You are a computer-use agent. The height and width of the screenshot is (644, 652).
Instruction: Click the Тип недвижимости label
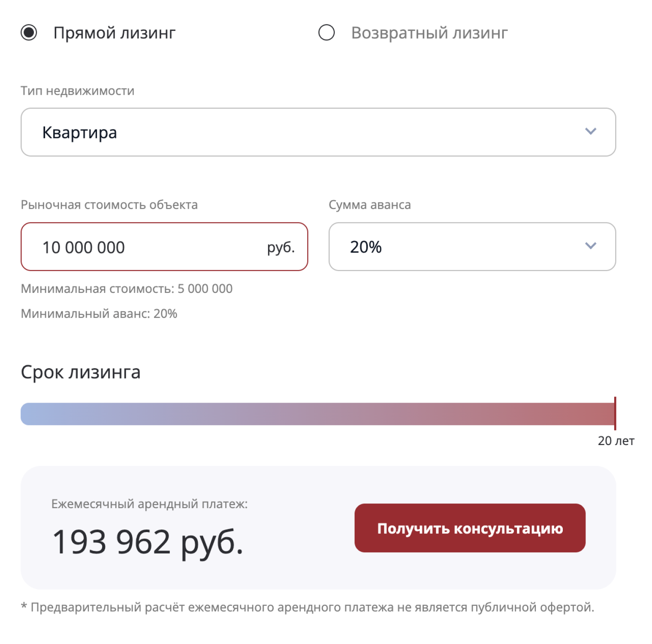click(x=77, y=90)
